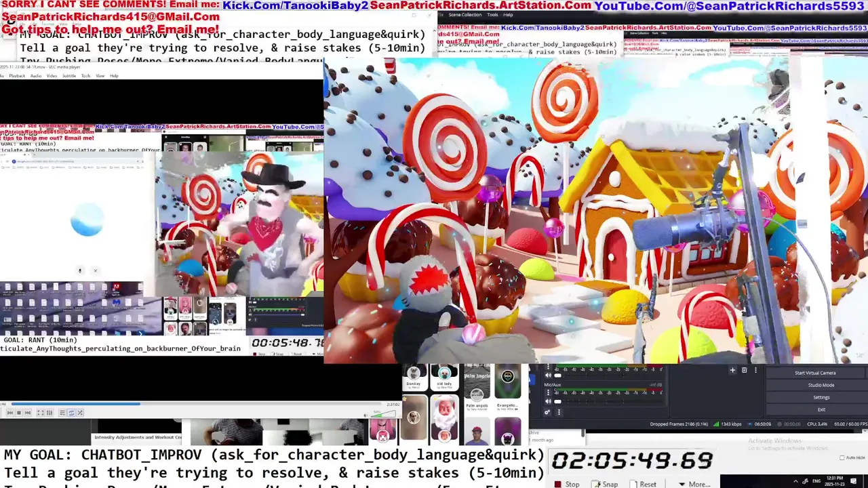This screenshot has width=868, height=488.
Task: Open VLC Video menu
Action: click(52, 76)
